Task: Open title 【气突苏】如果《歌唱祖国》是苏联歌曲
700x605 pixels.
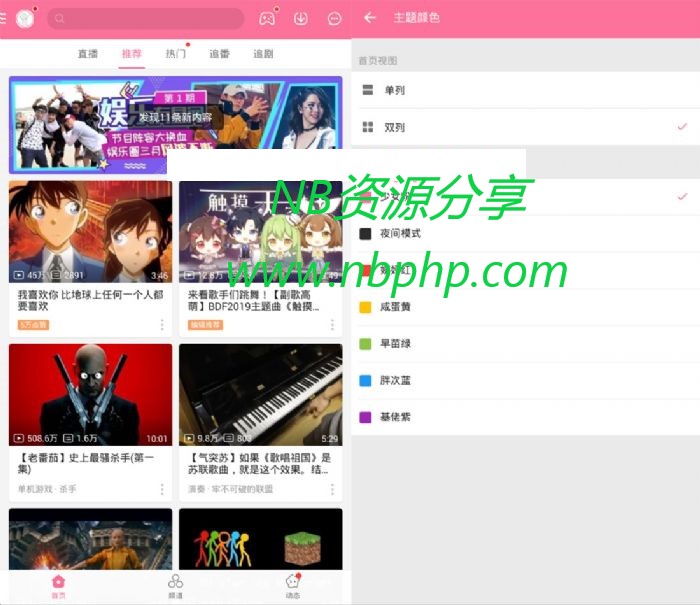Action: coord(259,463)
